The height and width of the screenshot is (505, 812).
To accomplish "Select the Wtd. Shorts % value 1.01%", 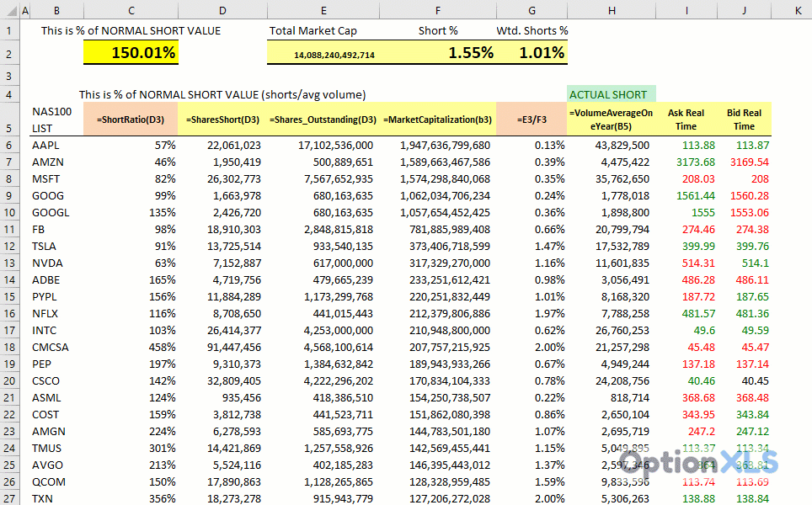I will pyautogui.click(x=532, y=52).
